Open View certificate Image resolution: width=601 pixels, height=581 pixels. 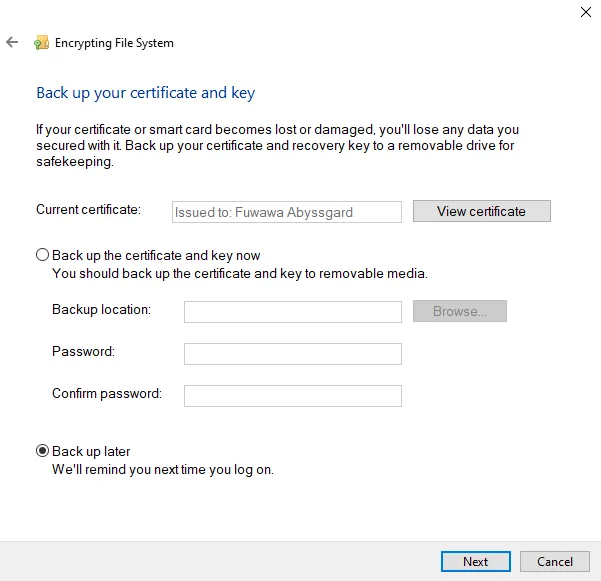pos(482,211)
